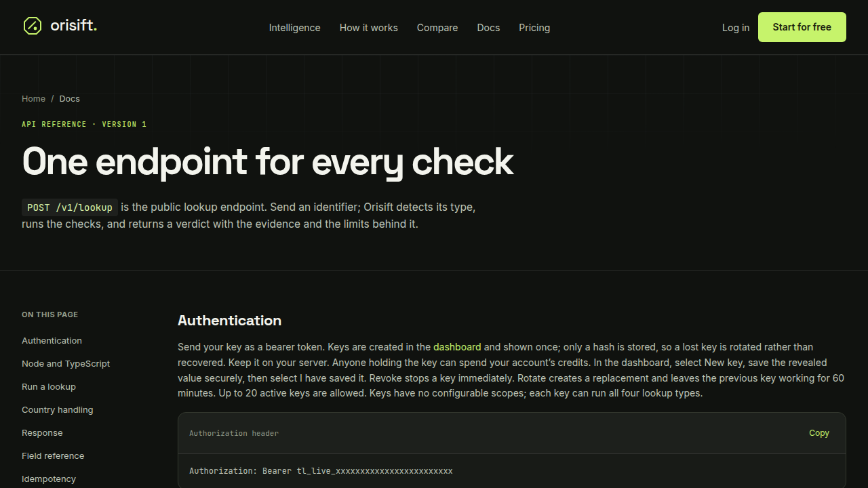Click the Orisift logo icon
The image size is (868, 488).
(33, 26)
